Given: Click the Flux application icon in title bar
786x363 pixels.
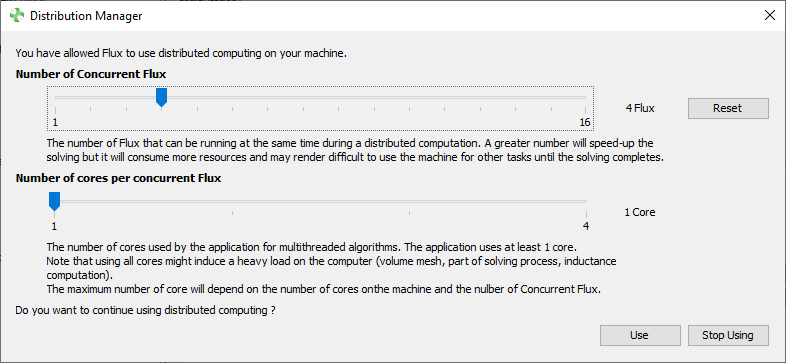Looking at the screenshot, I should point(17,16).
